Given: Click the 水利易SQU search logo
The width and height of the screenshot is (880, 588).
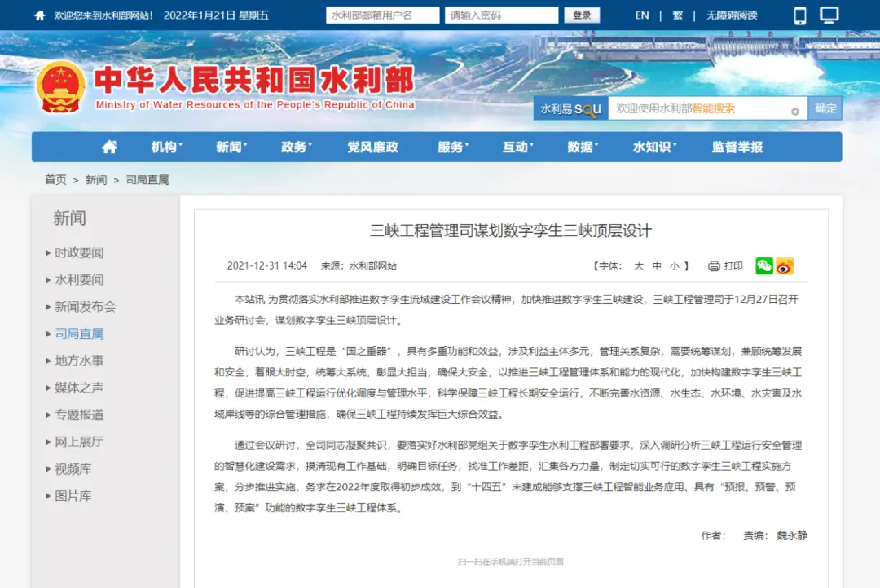Looking at the screenshot, I should pos(568,108).
